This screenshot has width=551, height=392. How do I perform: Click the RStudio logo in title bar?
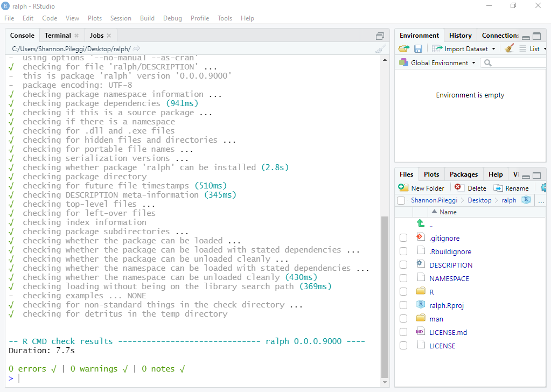point(5,6)
